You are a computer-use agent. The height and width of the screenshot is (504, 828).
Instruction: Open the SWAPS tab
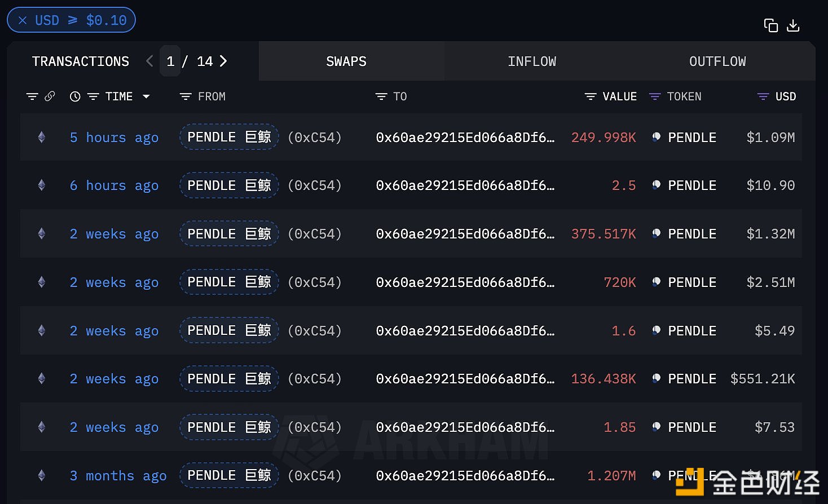346,61
